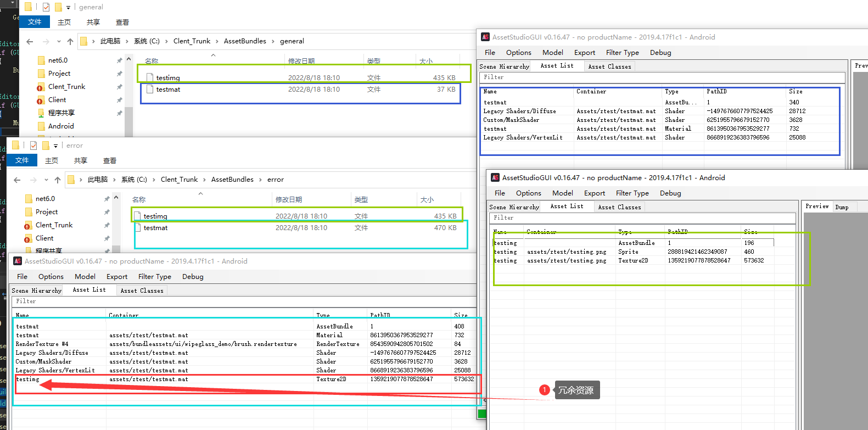
Task: Click the Up arrow in the error window
Action: coord(58,180)
